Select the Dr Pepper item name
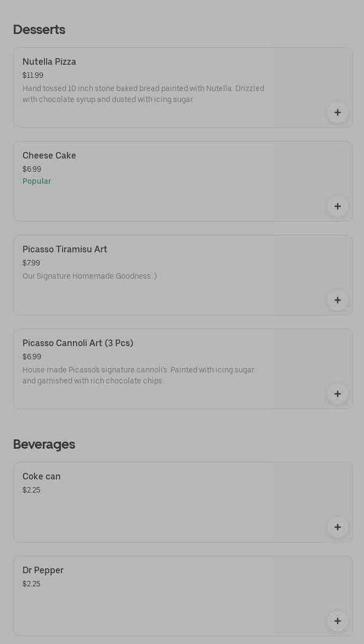This screenshot has height=644, width=364. 43,570
